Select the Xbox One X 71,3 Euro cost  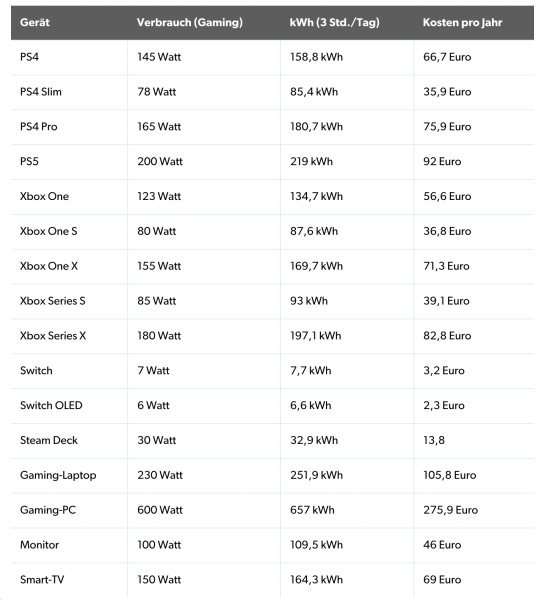click(x=446, y=266)
